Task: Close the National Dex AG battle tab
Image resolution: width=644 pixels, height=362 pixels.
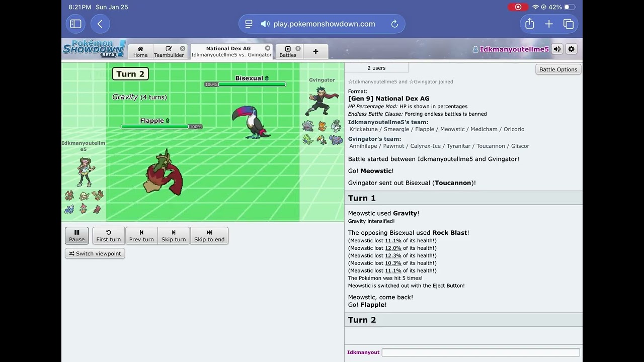Action: pos(268,48)
